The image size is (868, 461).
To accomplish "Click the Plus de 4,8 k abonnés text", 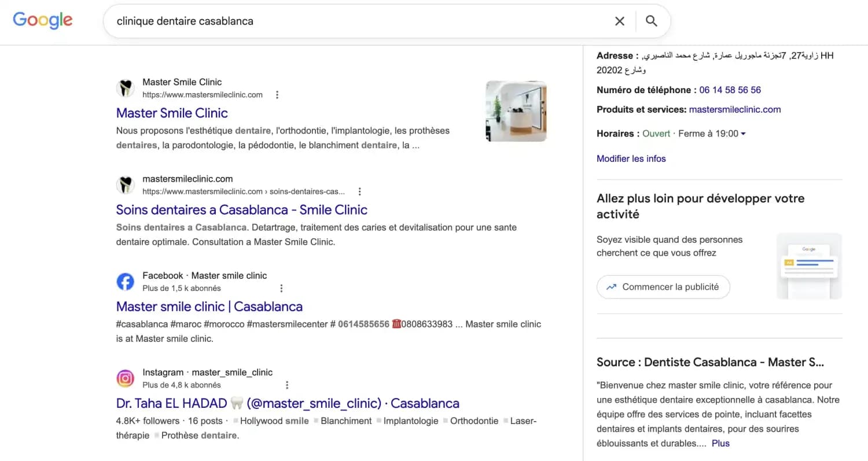I will tap(182, 385).
